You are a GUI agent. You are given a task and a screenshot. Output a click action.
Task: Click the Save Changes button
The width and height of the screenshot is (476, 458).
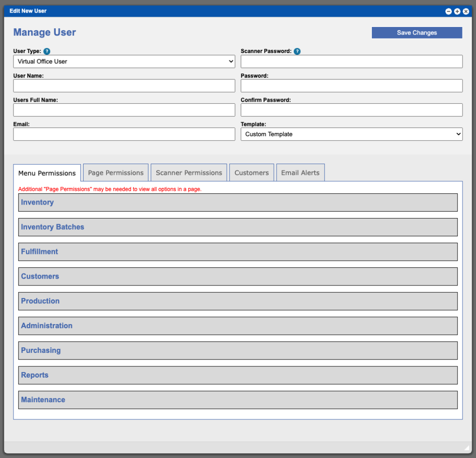point(416,33)
